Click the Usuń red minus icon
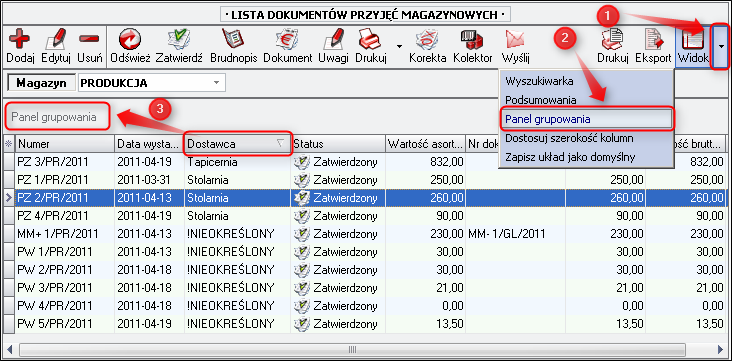 (x=88, y=40)
